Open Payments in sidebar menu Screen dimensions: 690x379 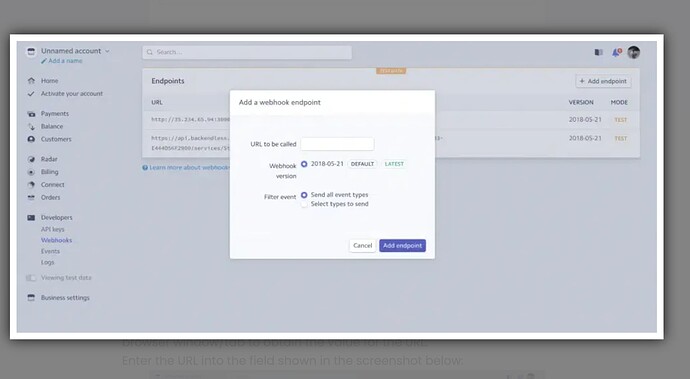pos(55,114)
